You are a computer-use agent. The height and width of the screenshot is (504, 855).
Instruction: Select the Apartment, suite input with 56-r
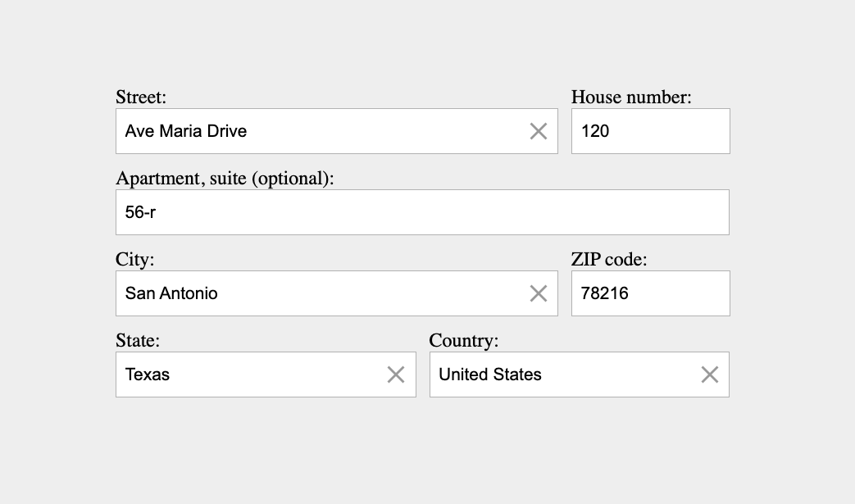click(x=422, y=212)
